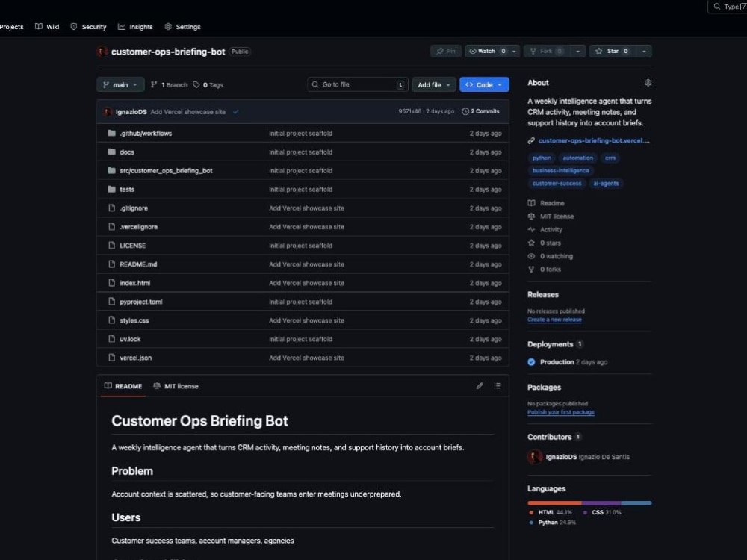Screen dimensions: 747x560
Task: Open the Fork options dropdown arrow
Action: pos(577,51)
